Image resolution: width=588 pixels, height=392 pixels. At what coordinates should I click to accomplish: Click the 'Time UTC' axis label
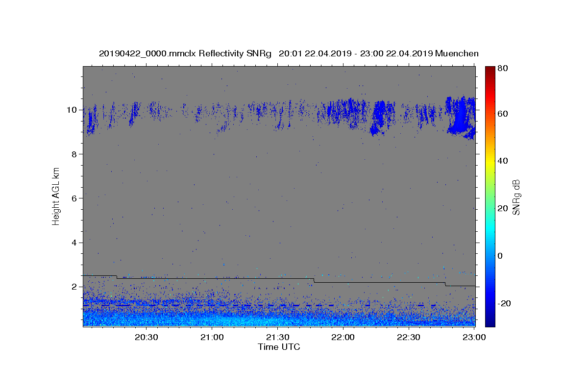click(279, 347)
